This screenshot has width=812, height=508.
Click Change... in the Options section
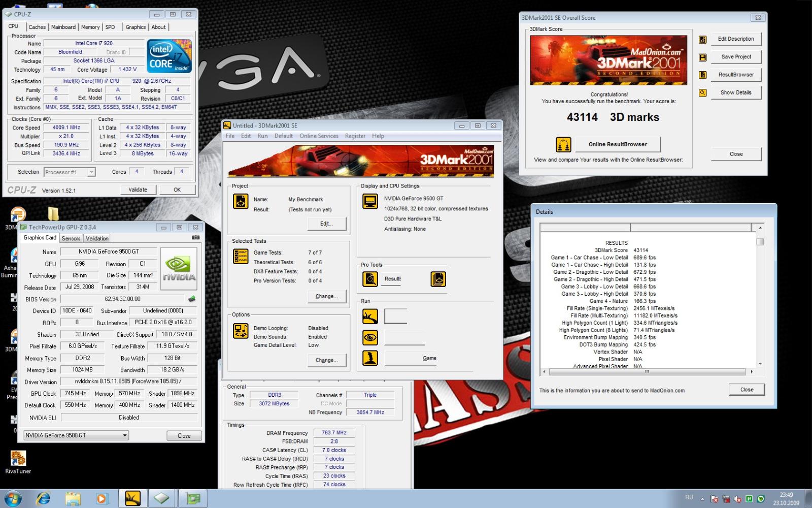click(x=327, y=360)
